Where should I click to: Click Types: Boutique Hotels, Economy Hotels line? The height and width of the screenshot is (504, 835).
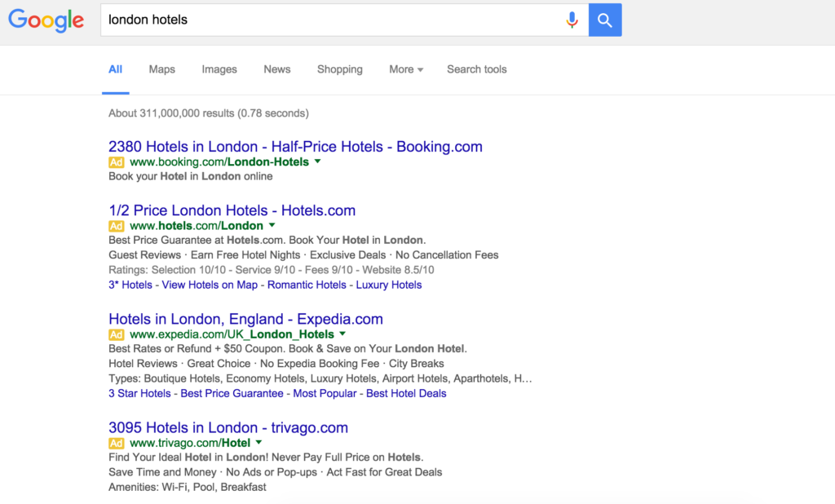click(x=320, y=378)
